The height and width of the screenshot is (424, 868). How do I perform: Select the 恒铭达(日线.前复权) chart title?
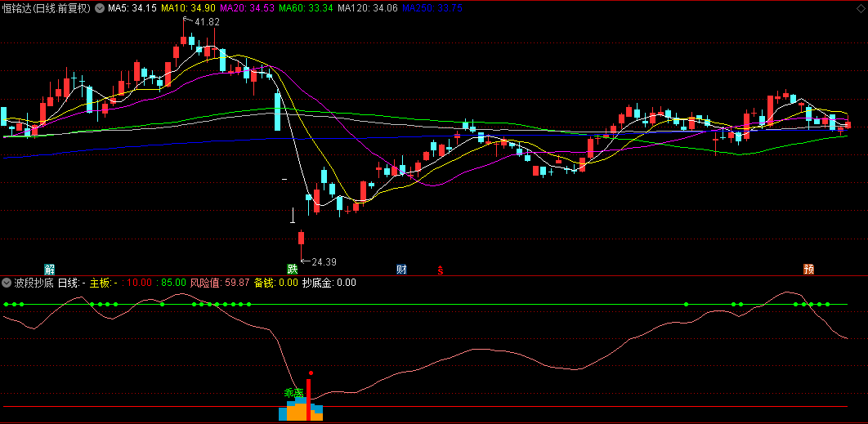pos(47,9)
